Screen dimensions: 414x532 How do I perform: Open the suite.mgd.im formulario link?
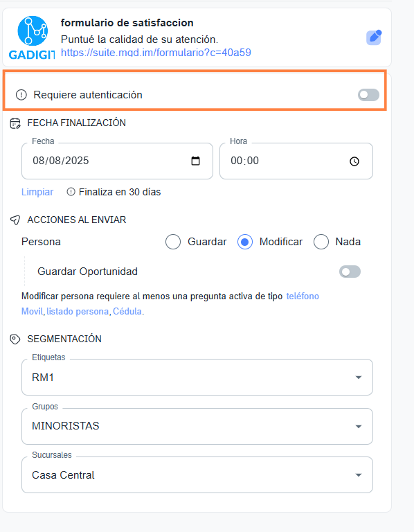(x=156, y=53)
